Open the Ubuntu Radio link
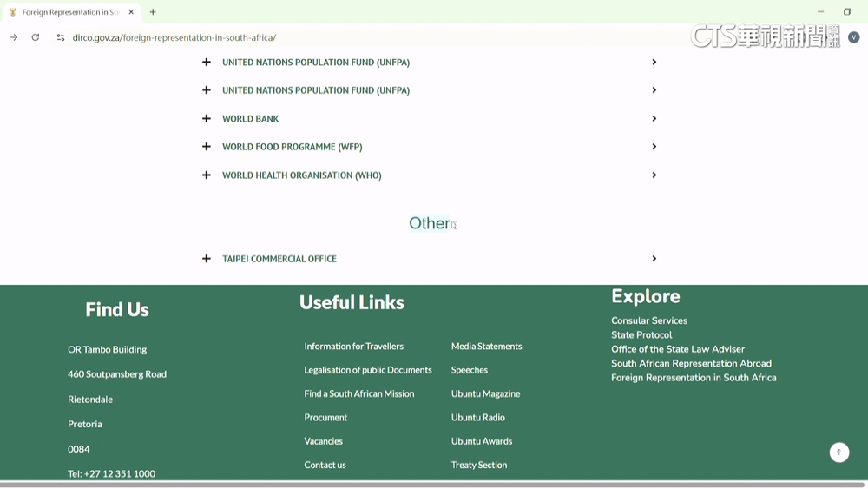The height and width of the screenshot is (489, 868). [477, 417]
